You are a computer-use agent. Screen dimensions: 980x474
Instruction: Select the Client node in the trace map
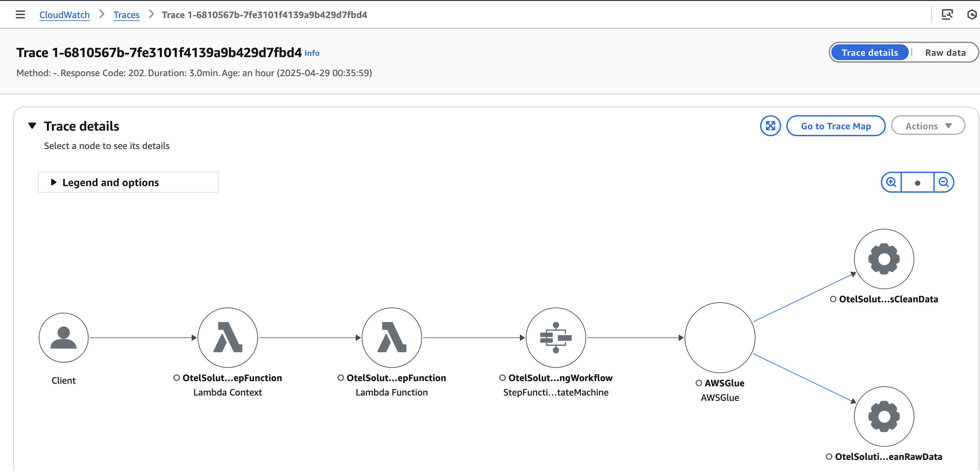[x=63, y=337]
